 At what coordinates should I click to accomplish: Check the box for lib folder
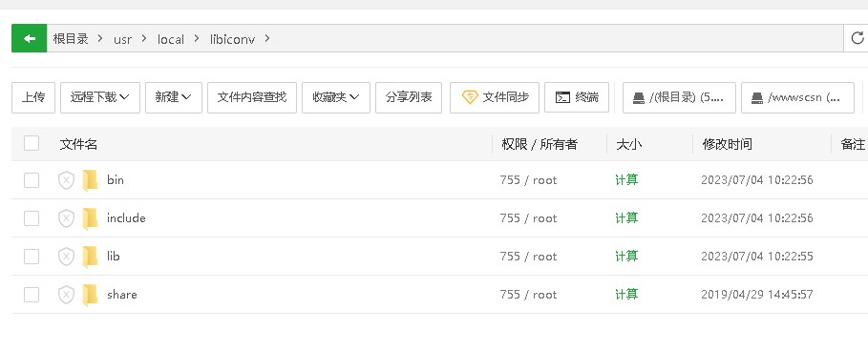click(x=32, y=257)
